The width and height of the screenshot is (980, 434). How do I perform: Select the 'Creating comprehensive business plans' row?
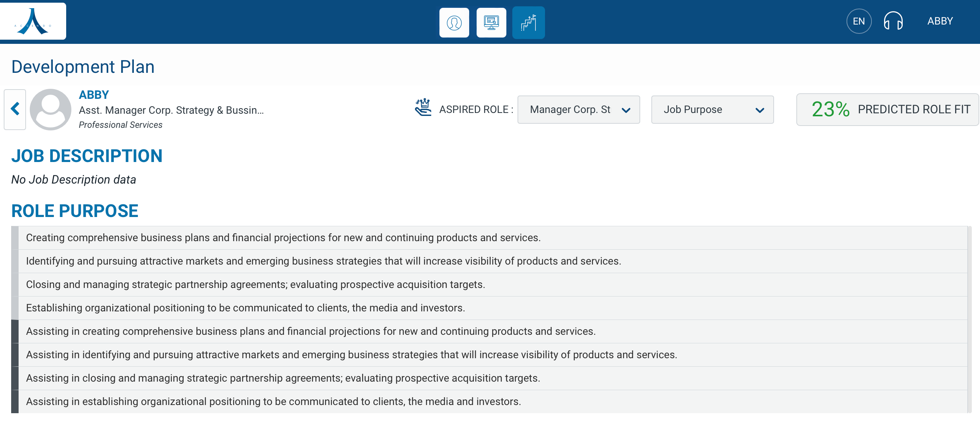[283, 237]
